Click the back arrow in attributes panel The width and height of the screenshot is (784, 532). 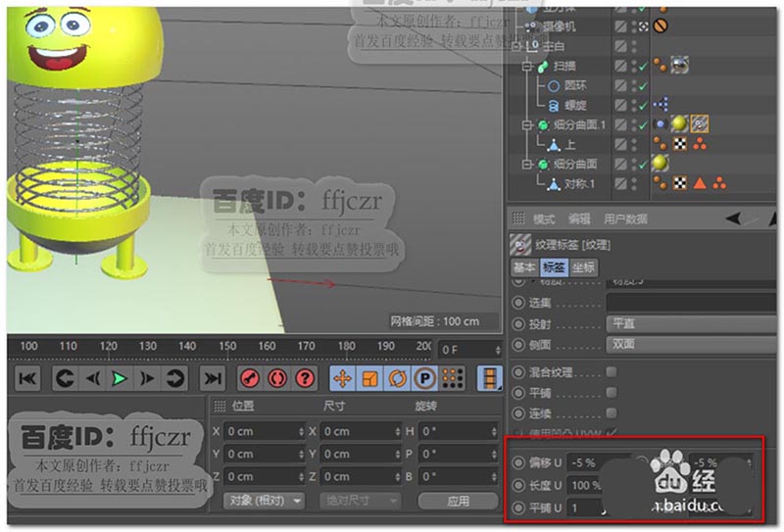pyautogui.click(x=733, y=218)
